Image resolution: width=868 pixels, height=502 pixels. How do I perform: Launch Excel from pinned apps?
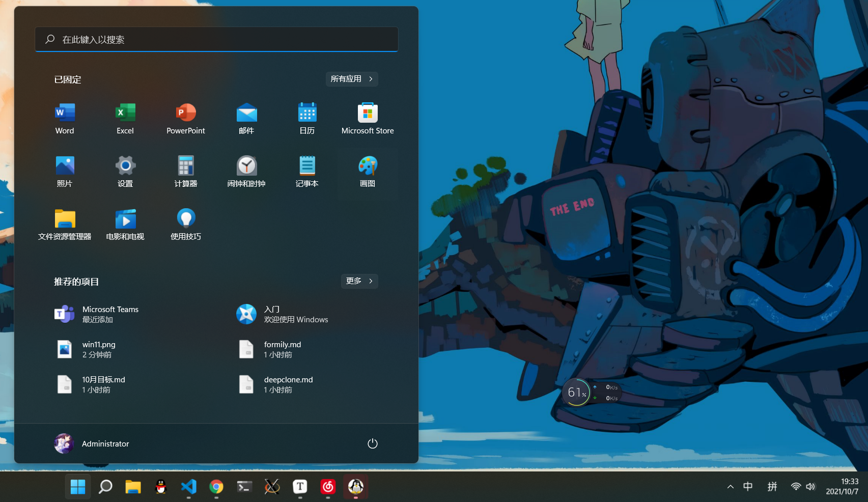(x=125, y=119)
